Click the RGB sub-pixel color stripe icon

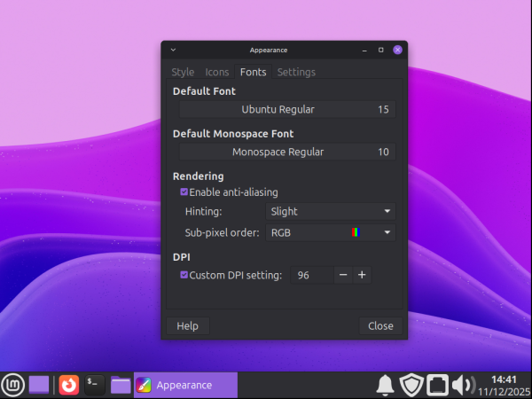[x=356, y=232]
